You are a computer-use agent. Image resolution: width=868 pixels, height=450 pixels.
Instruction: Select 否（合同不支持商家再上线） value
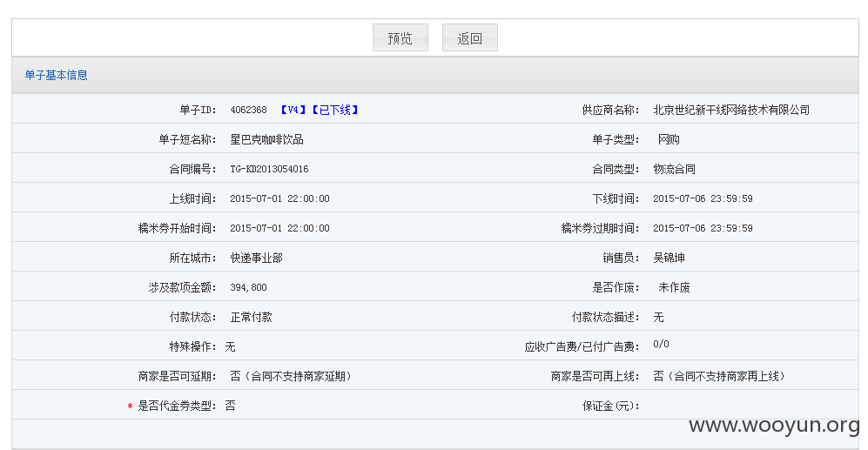pyautogui.click(x=719, y=376)
